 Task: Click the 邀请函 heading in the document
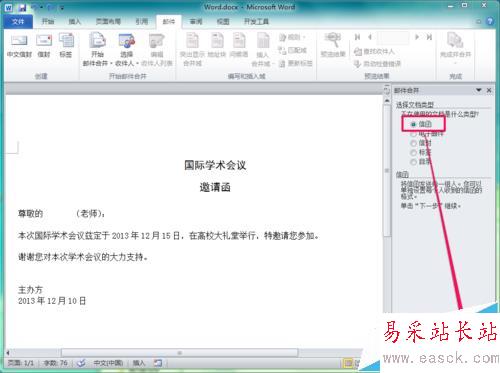click(x=215, y=187)
